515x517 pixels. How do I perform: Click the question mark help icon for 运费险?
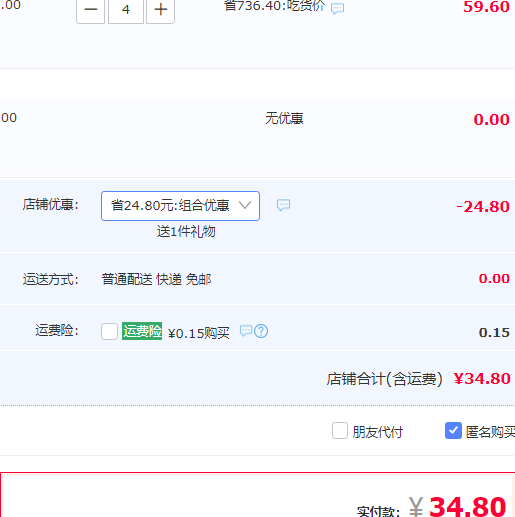pyautogui.click(x=261, y=331)
